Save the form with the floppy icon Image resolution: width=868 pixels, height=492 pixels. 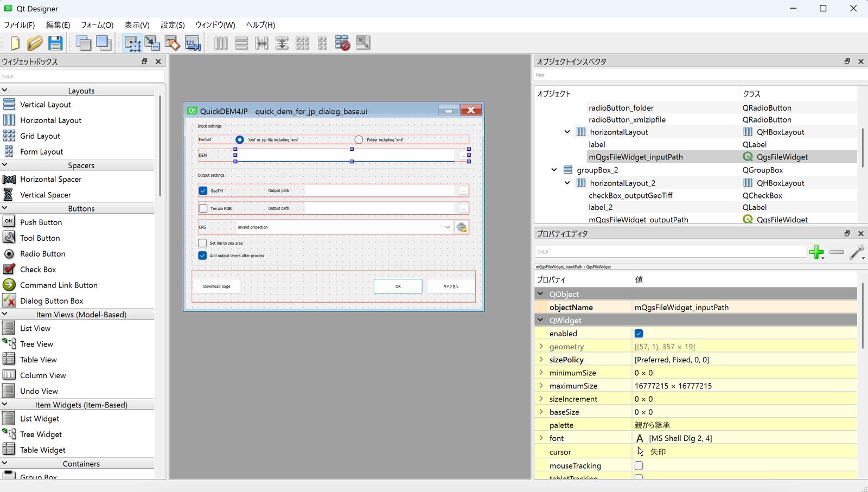55,43
